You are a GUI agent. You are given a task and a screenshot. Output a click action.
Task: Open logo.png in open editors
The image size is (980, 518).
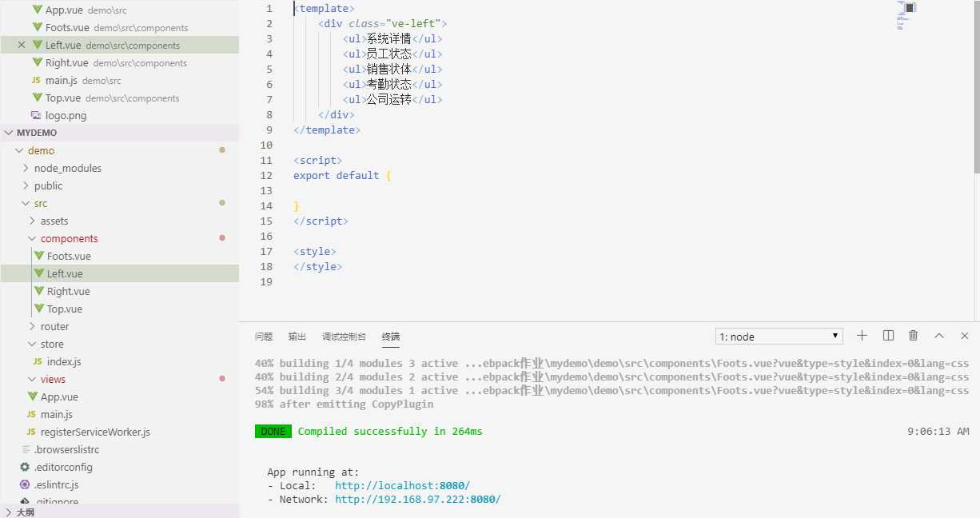[x=119, y=116]
